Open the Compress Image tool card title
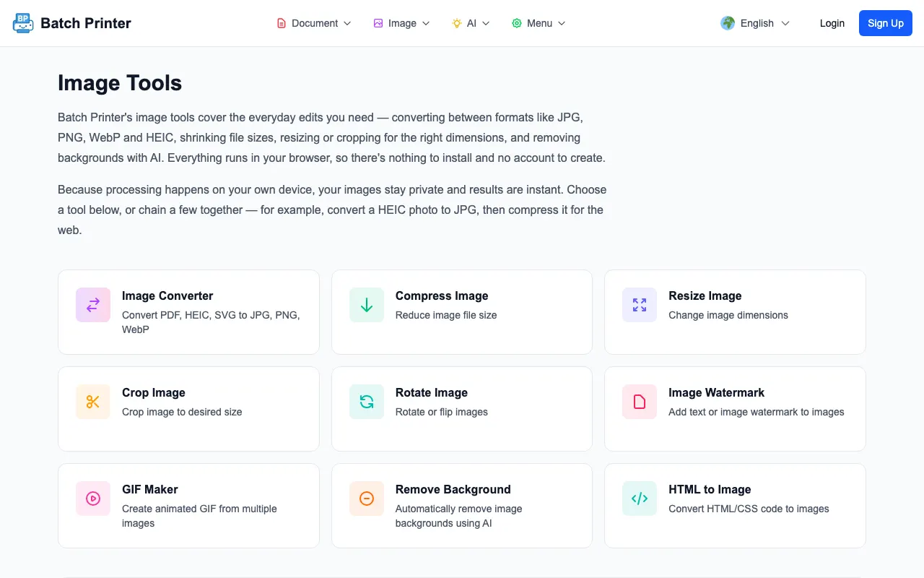 (x=442, y=296)
